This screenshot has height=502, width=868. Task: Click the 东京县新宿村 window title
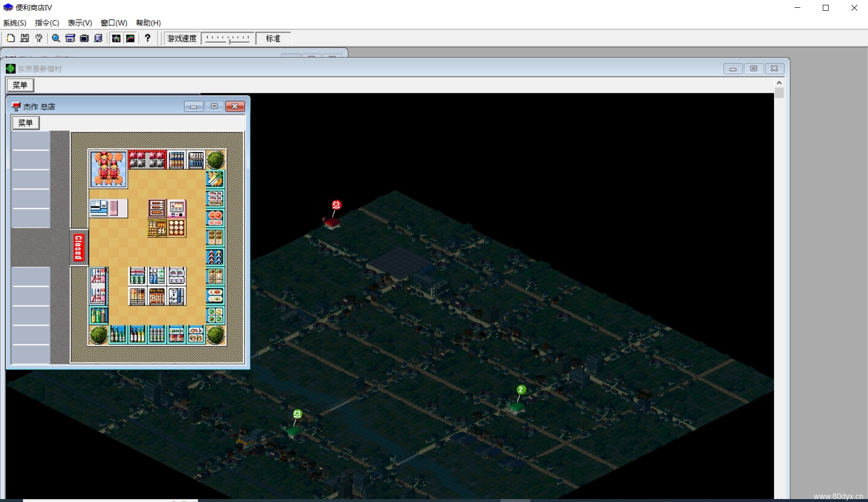[x=40, y=69]
